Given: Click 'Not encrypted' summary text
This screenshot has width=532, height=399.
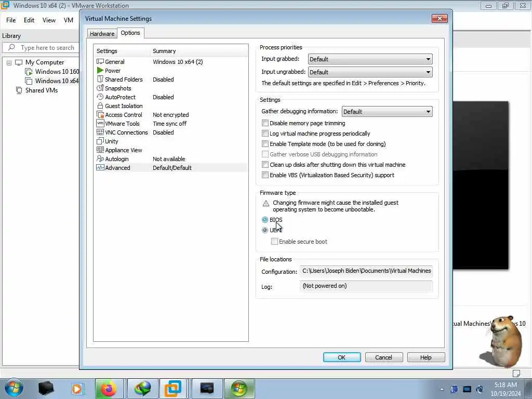Looking at the screenshot, I should click(x=170, y=115).
